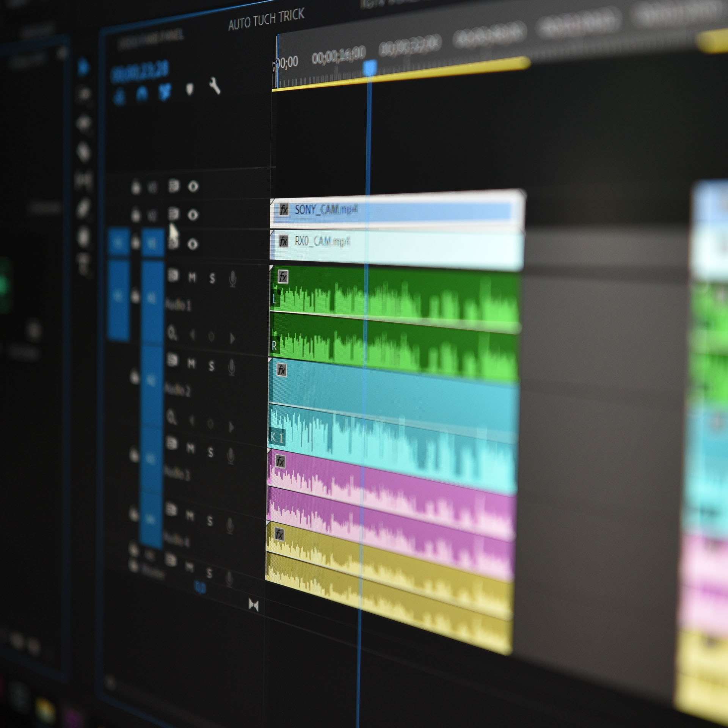Viewport: 728px width, 728px height.
Task: Mute the Audio 1 track
Action: pyautogui.click(x=192, y=278)
